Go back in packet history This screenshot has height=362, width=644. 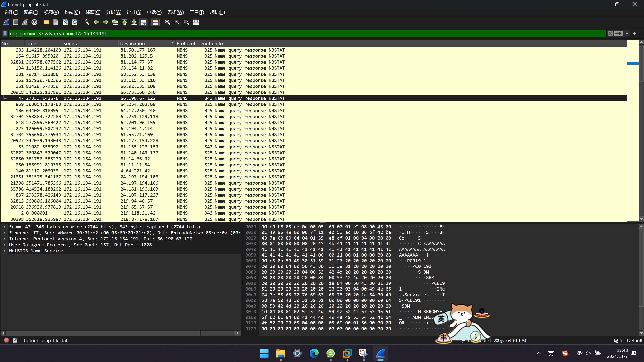pos(96,22)
